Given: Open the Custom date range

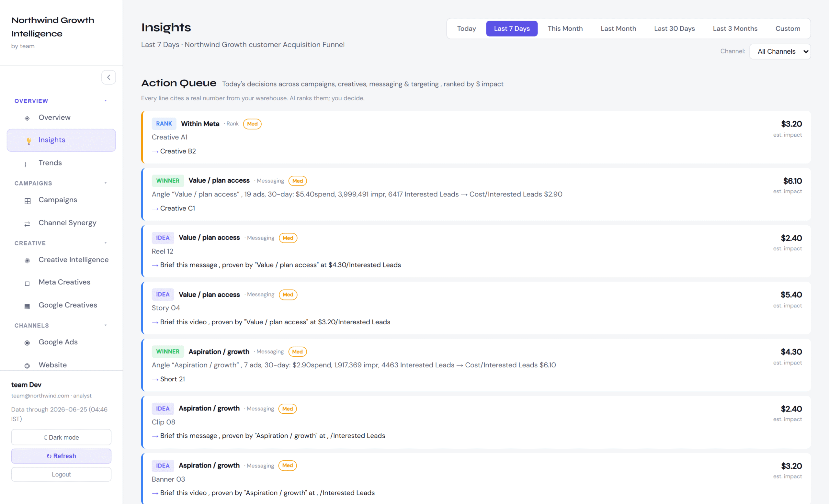Looking at the screenshot, I should pyautogui.click(x=788, y=28).
